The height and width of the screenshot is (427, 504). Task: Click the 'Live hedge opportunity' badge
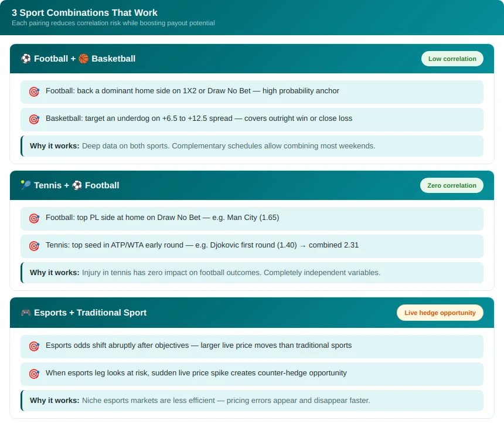(440, 313)
